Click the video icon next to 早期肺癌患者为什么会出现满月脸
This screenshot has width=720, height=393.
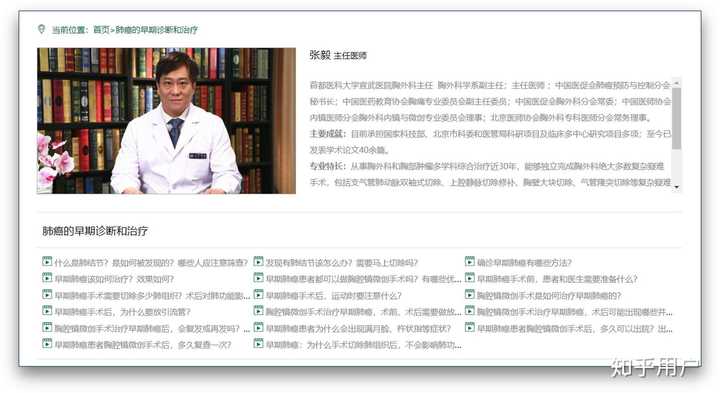tap(259, 328)
